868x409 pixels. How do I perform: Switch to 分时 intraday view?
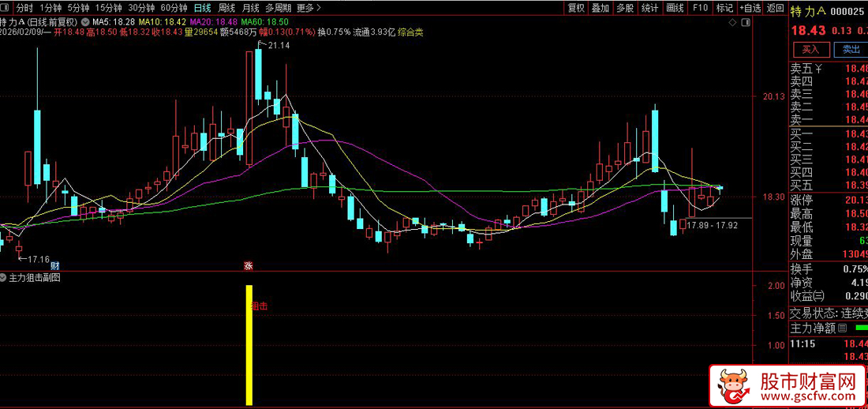pyautogui.click(x=24, y=8)
